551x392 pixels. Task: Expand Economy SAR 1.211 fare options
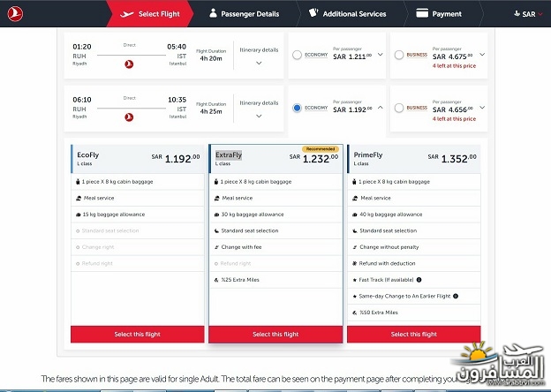point(381,55)
